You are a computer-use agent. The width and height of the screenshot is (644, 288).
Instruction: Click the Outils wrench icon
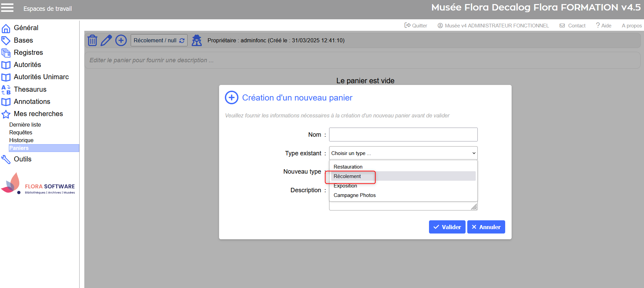click(x=6, y=159)
